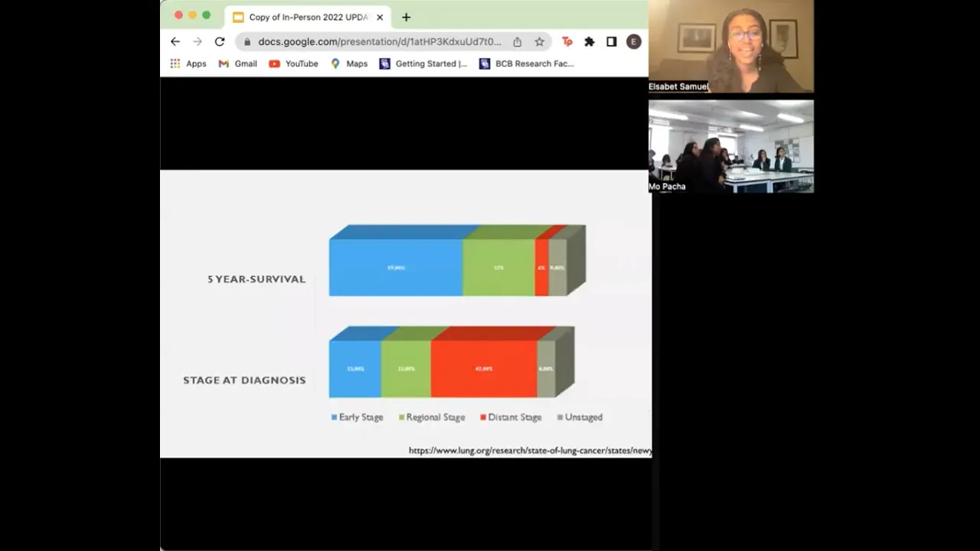This screenshot has width=980, height=551.
Task: Click the blue segment of 5 Year-Survival bar
Action: click(396, 268)
